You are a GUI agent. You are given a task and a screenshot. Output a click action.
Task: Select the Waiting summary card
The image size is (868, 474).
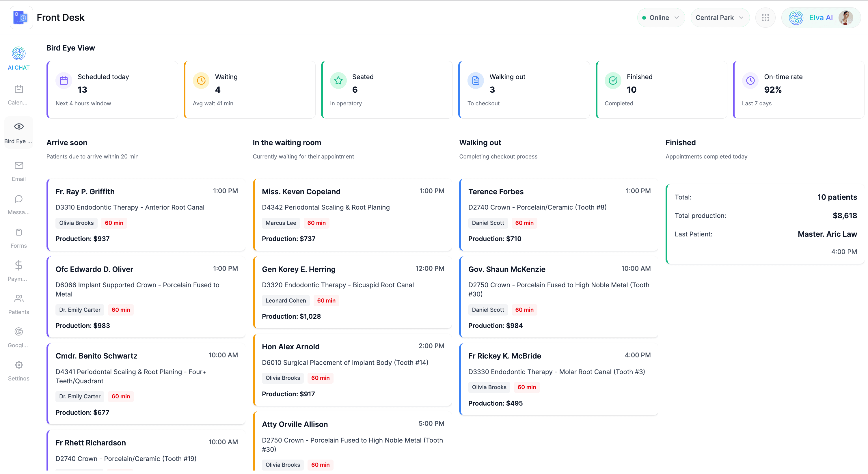[x=249, y=89]
